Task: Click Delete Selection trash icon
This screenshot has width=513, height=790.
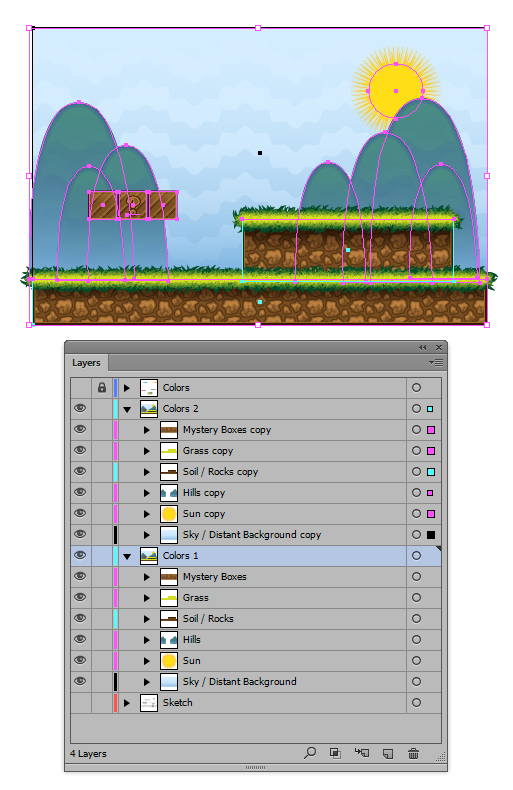Action: coord(413,753)
